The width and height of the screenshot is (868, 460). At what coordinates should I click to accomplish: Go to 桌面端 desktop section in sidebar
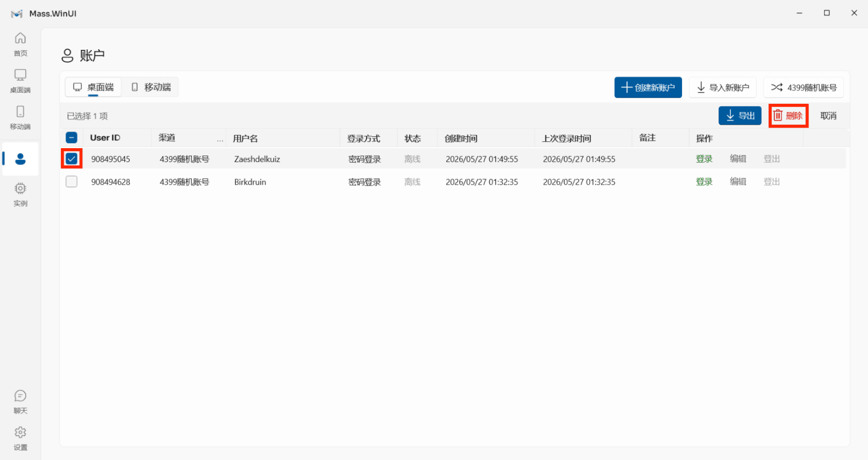pyautogui.click(x=20, y=81)
